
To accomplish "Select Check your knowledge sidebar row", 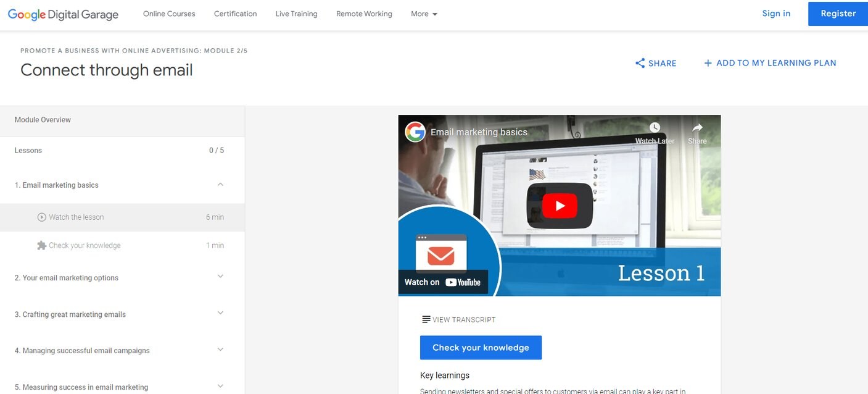I will [122, 245].
